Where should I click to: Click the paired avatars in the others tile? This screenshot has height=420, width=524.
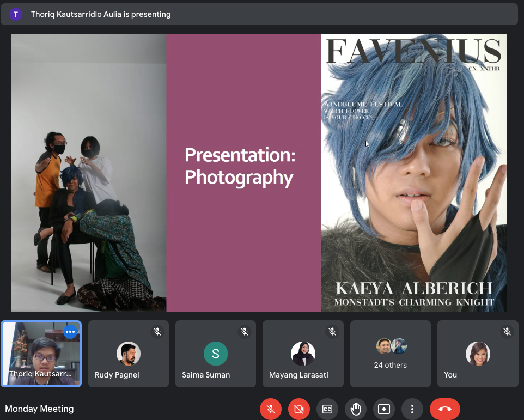(x=391, y=346)
